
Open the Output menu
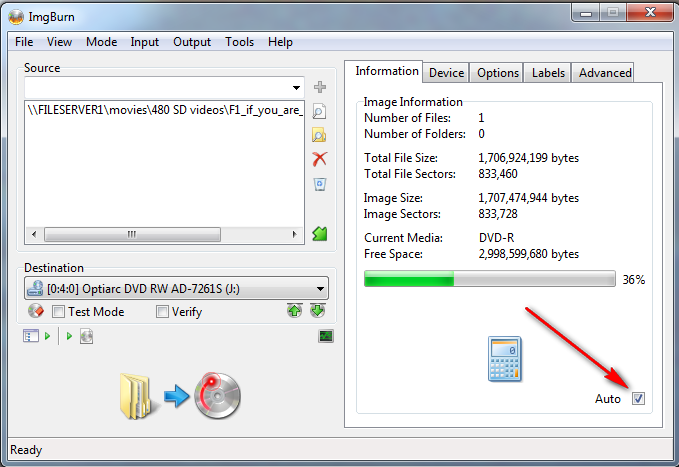tap(192, 42)
